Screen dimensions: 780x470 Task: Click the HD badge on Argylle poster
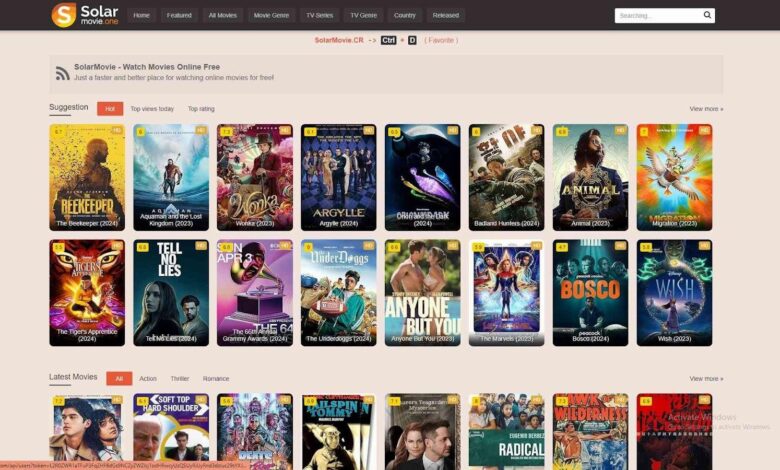click(x=368, y=130)
